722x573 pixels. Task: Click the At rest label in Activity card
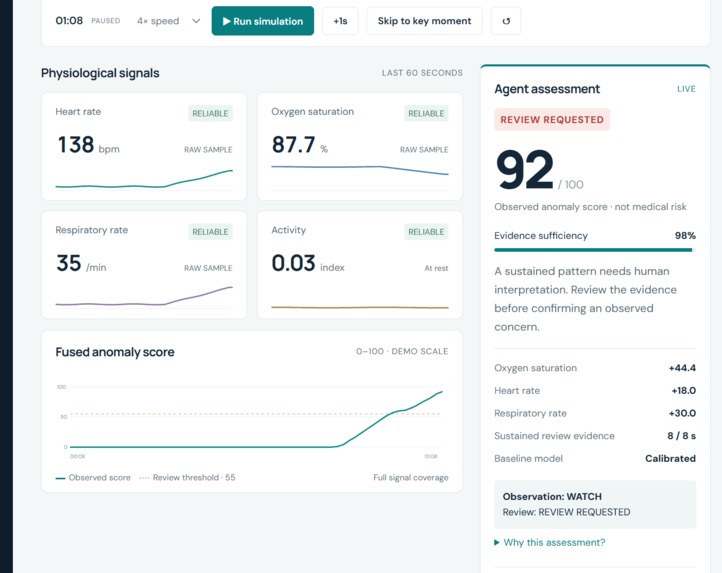(436, 268)
